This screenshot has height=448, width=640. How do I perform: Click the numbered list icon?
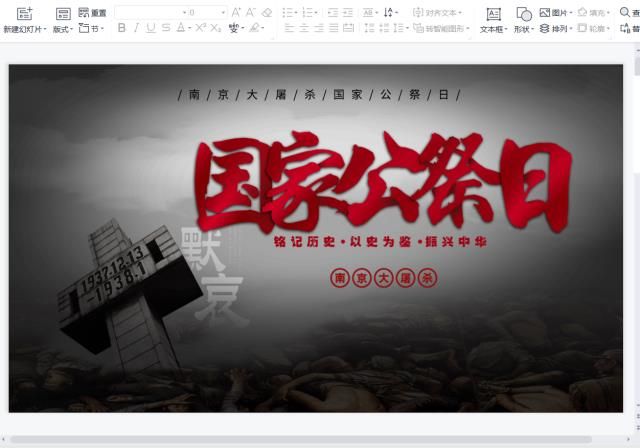click(307, 13)
